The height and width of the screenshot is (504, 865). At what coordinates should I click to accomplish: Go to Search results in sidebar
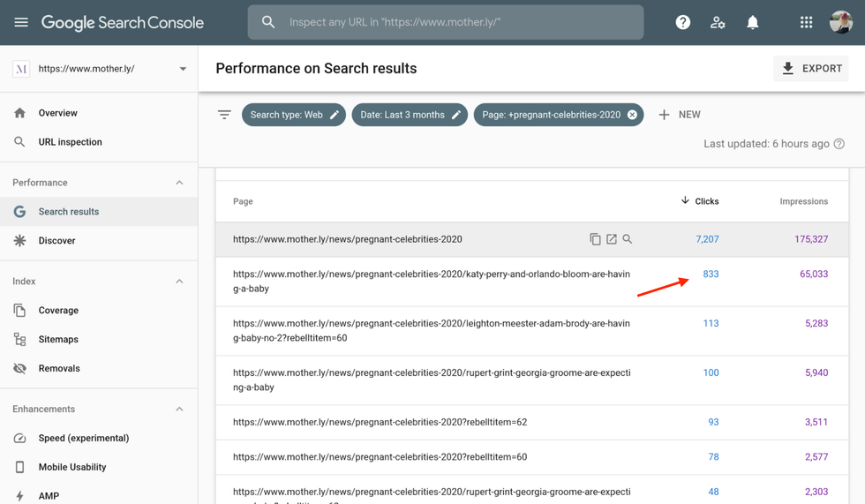point(69,212)
